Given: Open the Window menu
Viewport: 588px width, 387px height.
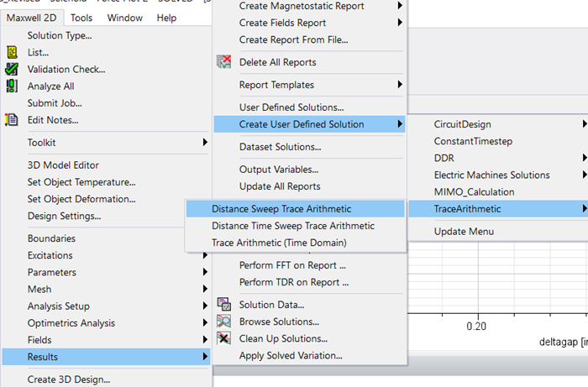Looking at the screenshot, I should [x=125, y=18].
